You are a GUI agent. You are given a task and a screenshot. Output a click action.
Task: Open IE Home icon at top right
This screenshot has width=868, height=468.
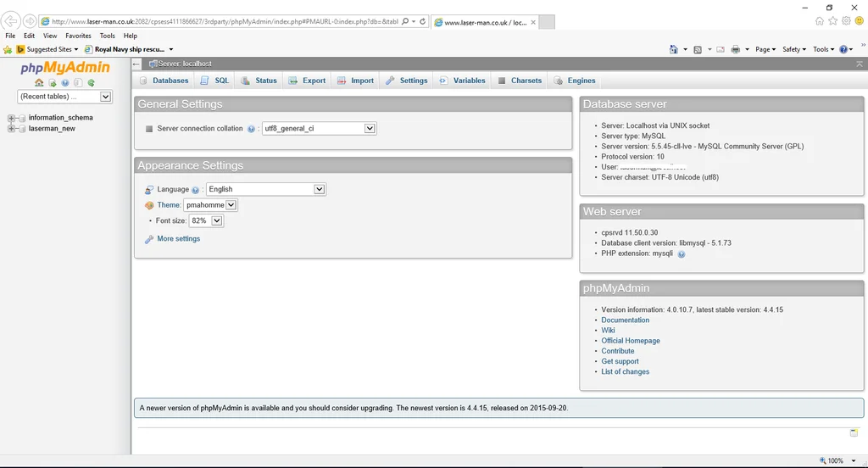820,21
